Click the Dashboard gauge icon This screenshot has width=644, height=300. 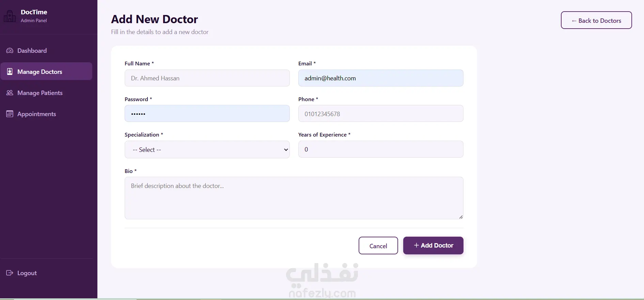click(10, 51)
